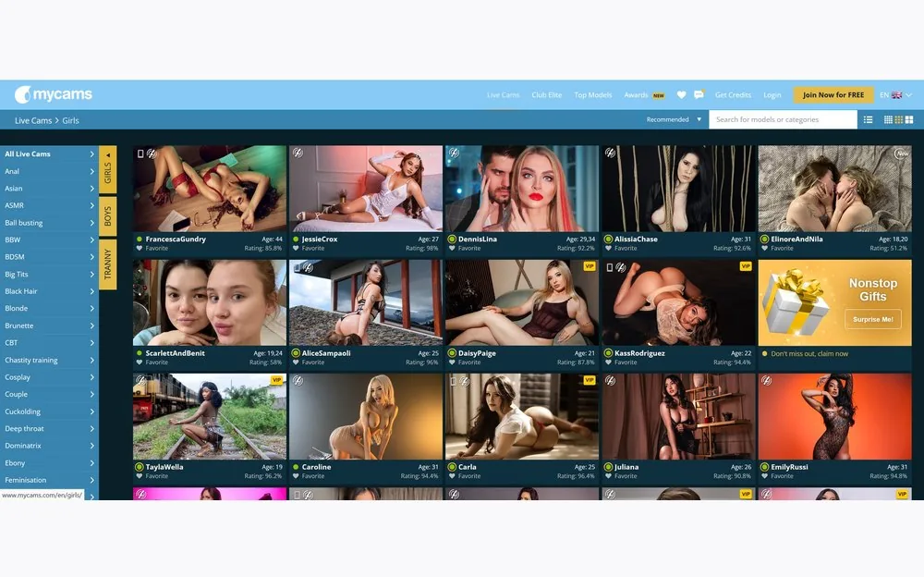Open the Live Cams nav tab
Viewport: 924px width, 577px height.
coord(504,95)
